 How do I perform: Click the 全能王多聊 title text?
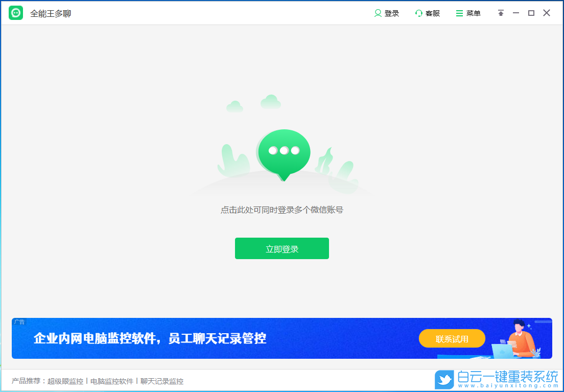click(x=51, y=13)
